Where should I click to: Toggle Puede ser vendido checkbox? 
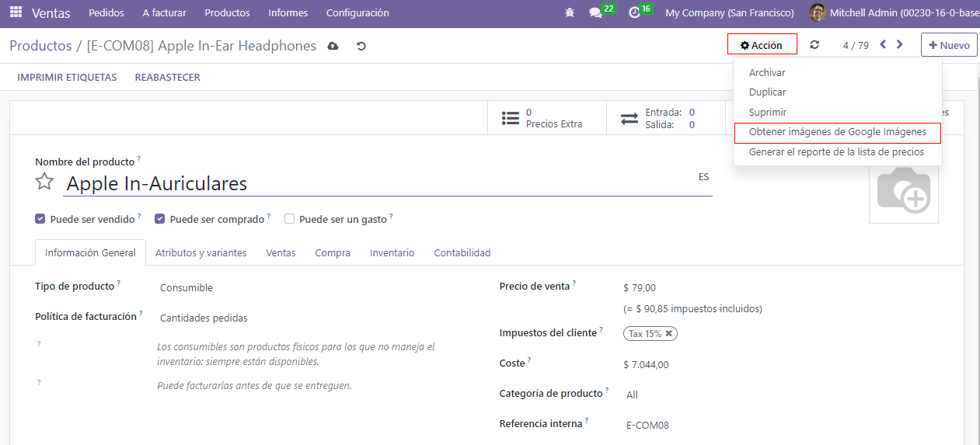[40, 219]
